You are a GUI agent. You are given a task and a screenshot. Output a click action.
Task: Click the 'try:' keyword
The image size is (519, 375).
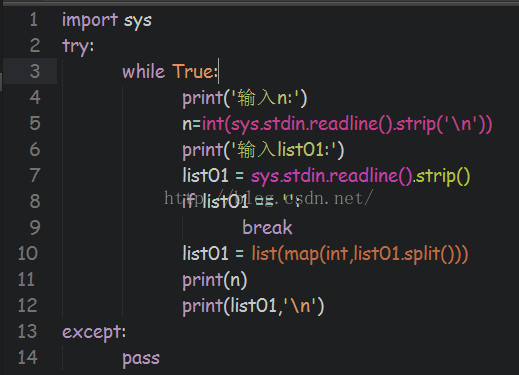point(78,46)
